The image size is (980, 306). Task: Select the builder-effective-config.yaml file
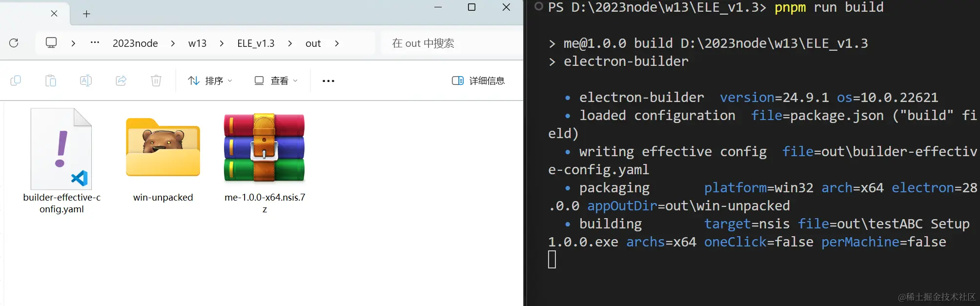(x=61, y=149)
